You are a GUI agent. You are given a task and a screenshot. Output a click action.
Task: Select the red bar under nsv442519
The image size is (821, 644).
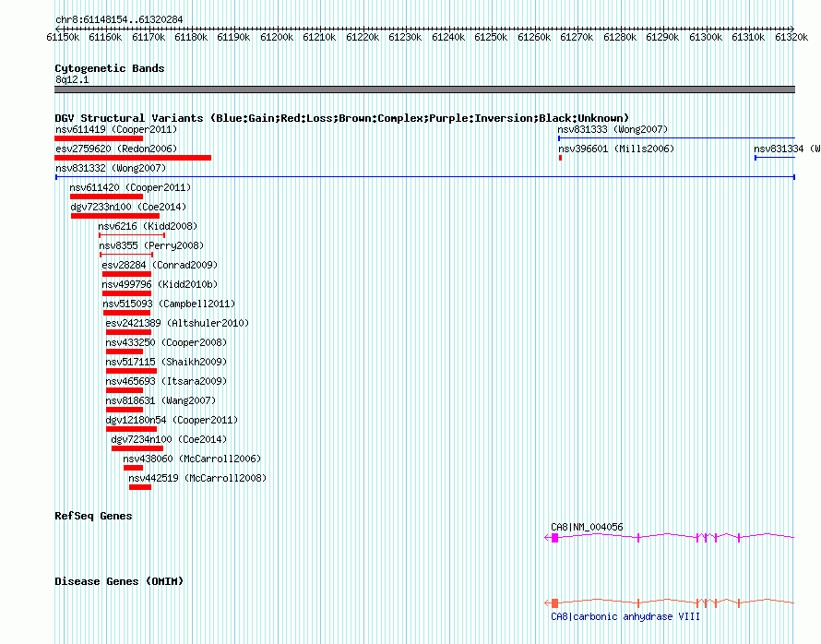140,487
